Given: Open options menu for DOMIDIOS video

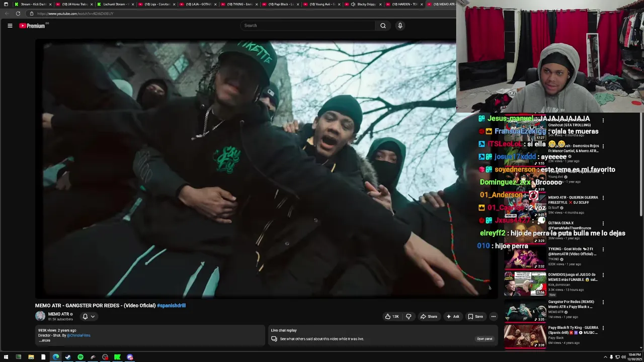Looking at the screenshot, I should [603, 276].
